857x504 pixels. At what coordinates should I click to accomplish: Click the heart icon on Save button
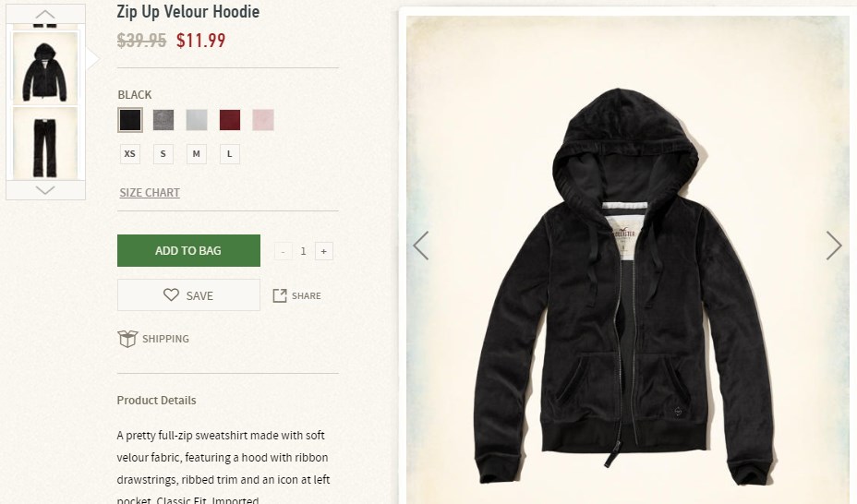click(x=171, y=294)
